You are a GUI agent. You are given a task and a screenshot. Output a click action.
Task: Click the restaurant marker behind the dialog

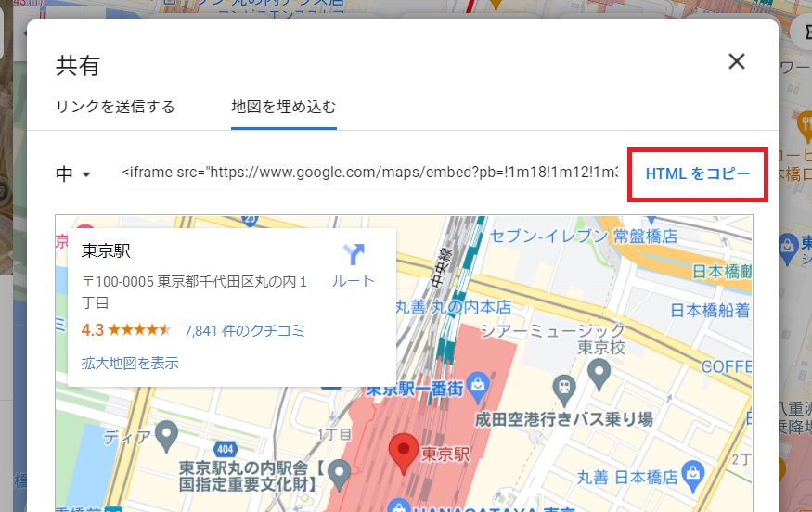(x=805, y=126)
